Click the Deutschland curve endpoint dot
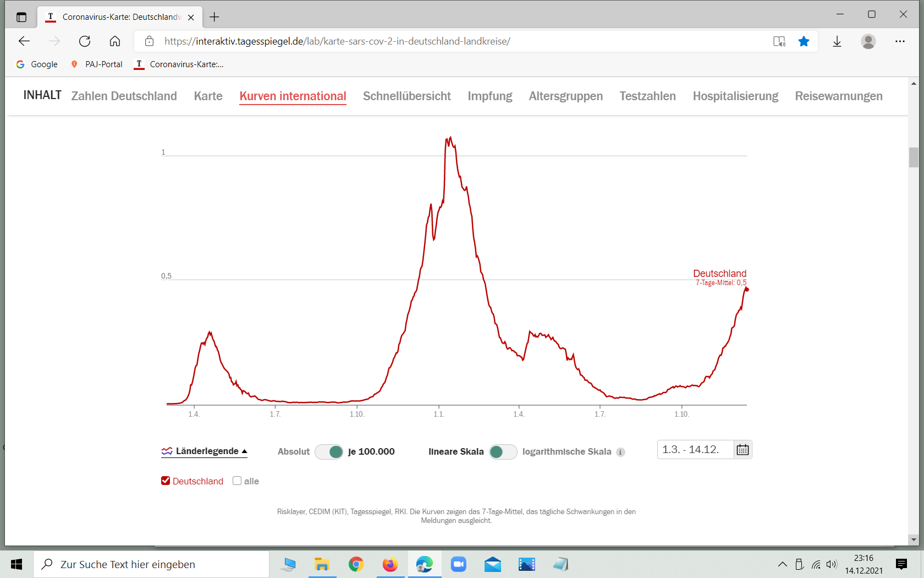 [747, 290]
